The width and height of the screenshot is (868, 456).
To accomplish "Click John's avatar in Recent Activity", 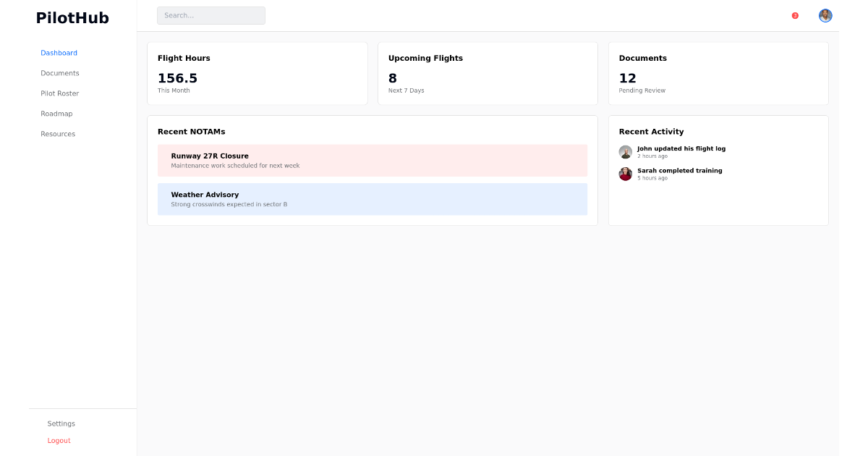I will 625,152.
